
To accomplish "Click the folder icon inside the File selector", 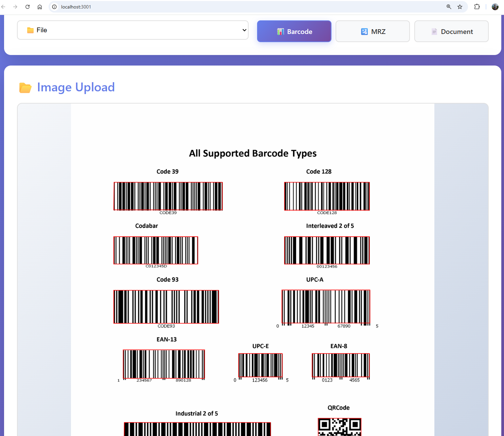I will point(30,30).
